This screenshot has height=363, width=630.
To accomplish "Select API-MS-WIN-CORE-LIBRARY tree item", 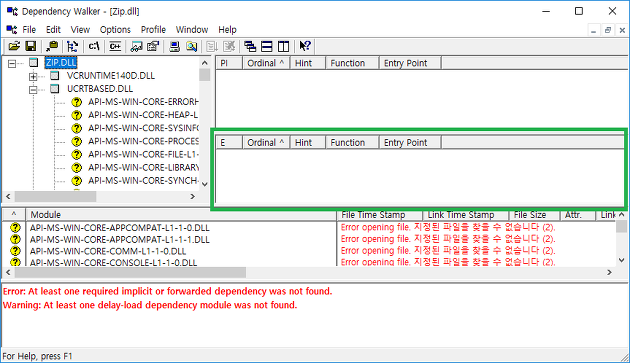I will (143, 168).
